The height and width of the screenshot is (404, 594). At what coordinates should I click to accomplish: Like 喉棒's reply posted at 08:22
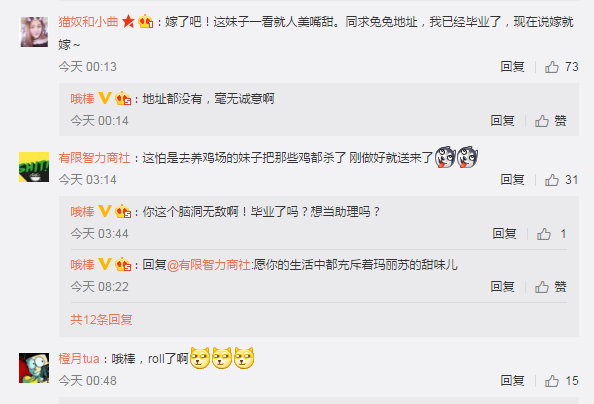[542, 287]
